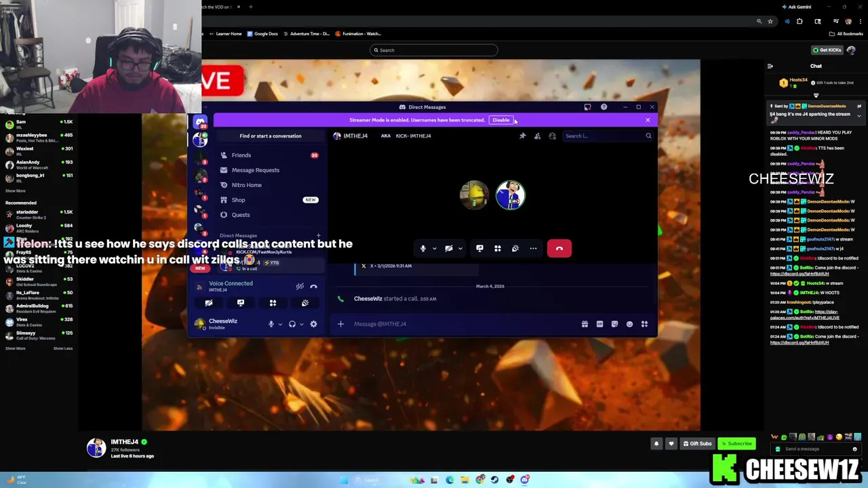Mute microphone in the call controls
The width and height of the screenshot is (868, 488).
click(422, 249)
